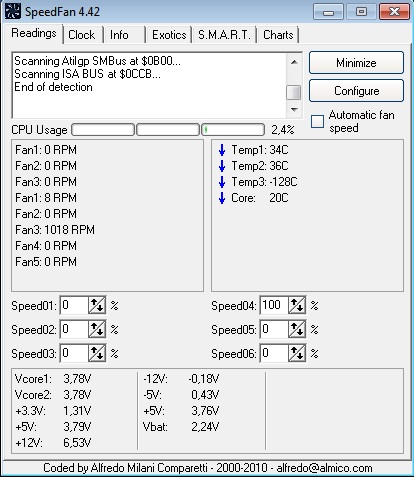This screenshot has height=477, width=414.
Task: Click the down arrow icon beside Core
Action: (x=222, y=198)
